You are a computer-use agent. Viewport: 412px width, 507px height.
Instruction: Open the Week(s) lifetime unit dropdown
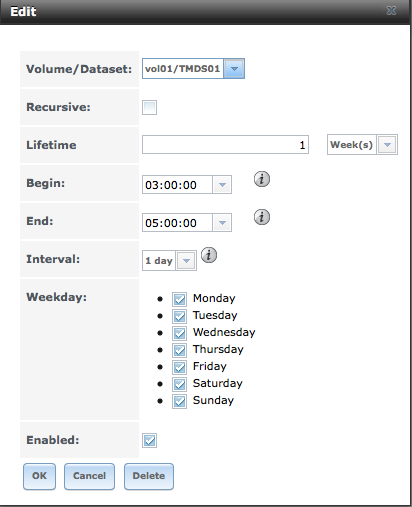(387, 145)
